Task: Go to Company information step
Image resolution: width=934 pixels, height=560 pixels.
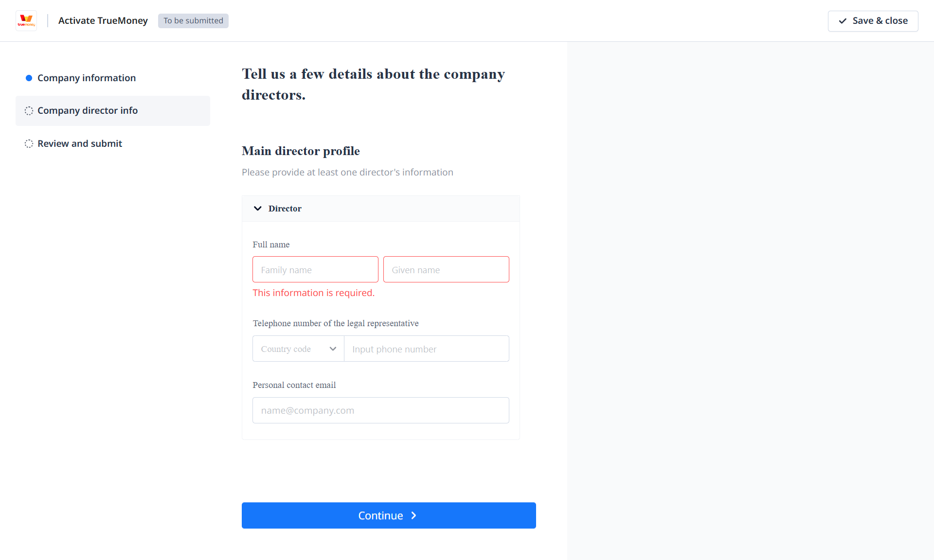Action: 87,78
